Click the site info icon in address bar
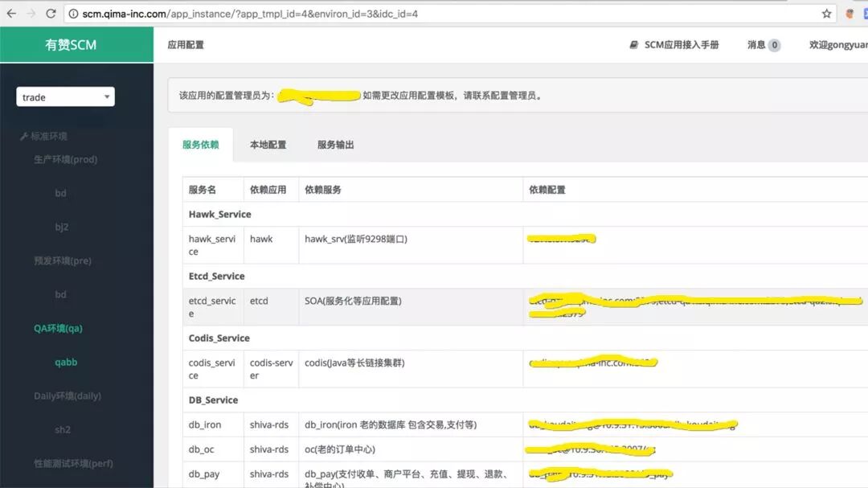 pos(73,14)
